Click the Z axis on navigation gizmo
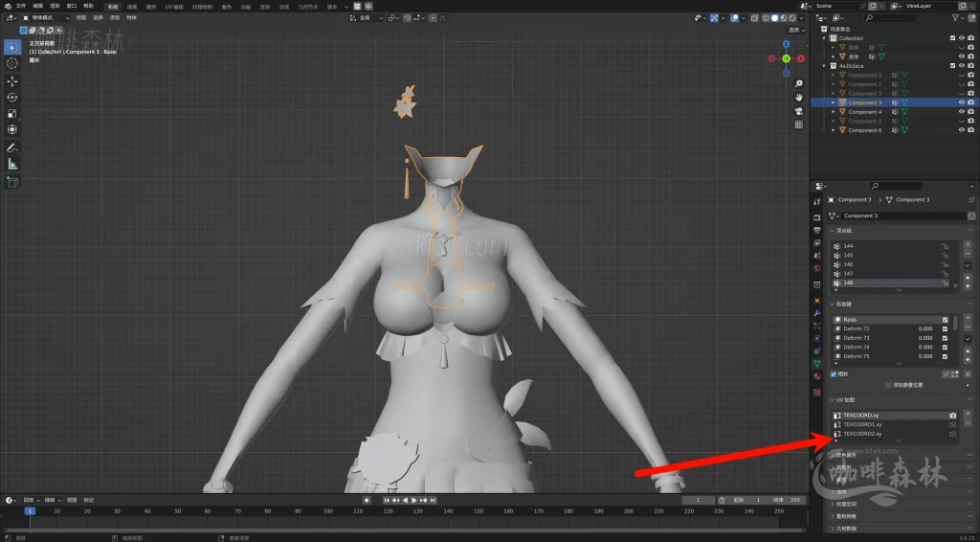This screenshot has height=542, width=980. pos(787,44)
